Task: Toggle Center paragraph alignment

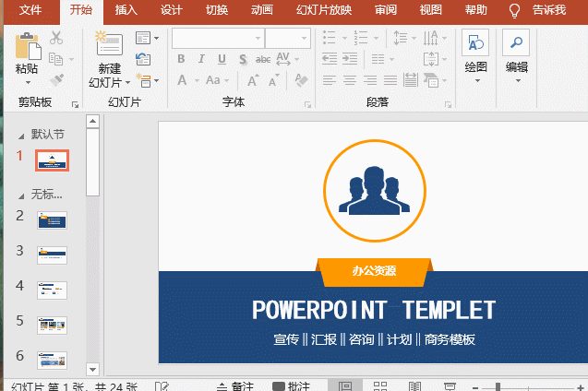Action: tap(350, 80)
